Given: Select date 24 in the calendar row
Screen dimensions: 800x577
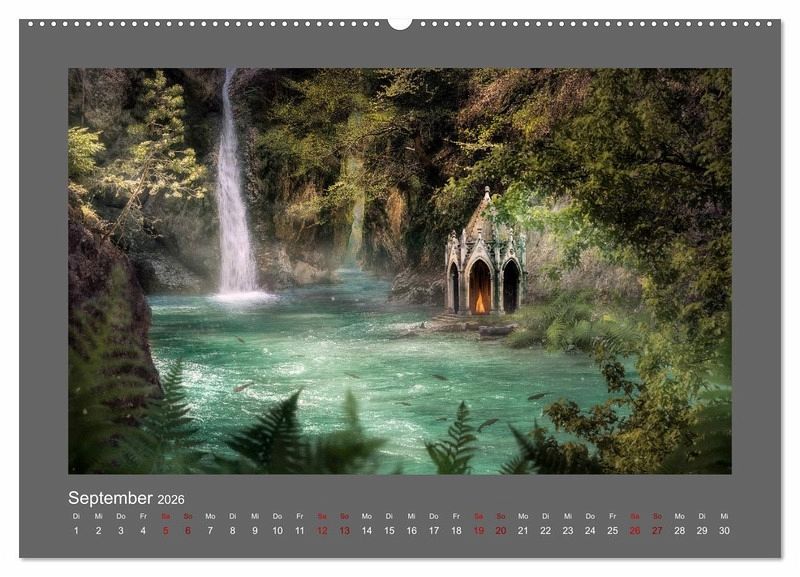Looking at the screenshot, I should [x=590, y=531].
